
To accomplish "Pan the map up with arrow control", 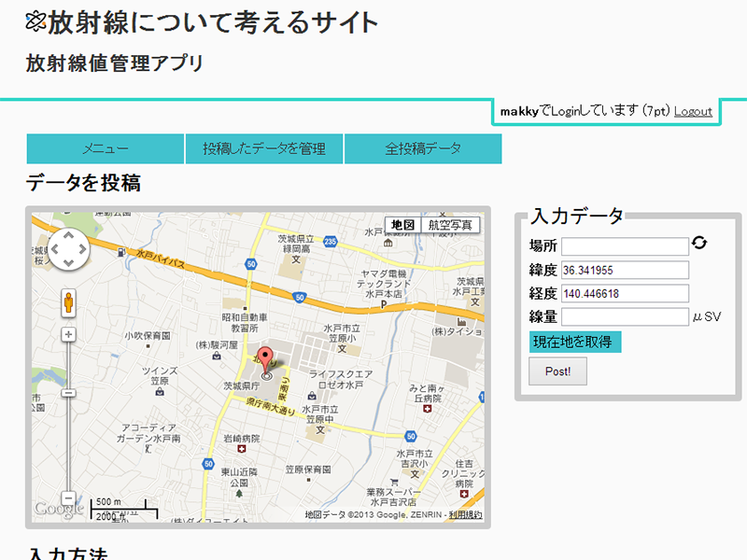I will pyautogui.click(x=68, y=235).
